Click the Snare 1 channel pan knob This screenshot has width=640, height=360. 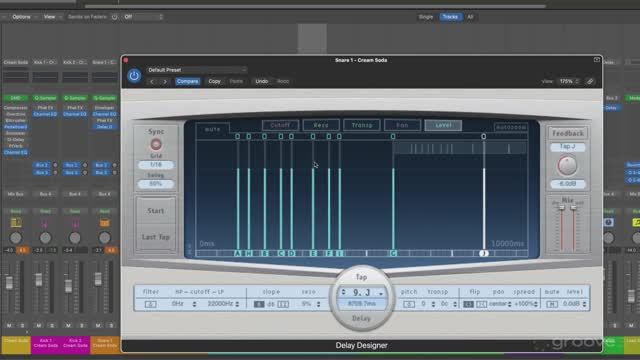coord(104,238)
